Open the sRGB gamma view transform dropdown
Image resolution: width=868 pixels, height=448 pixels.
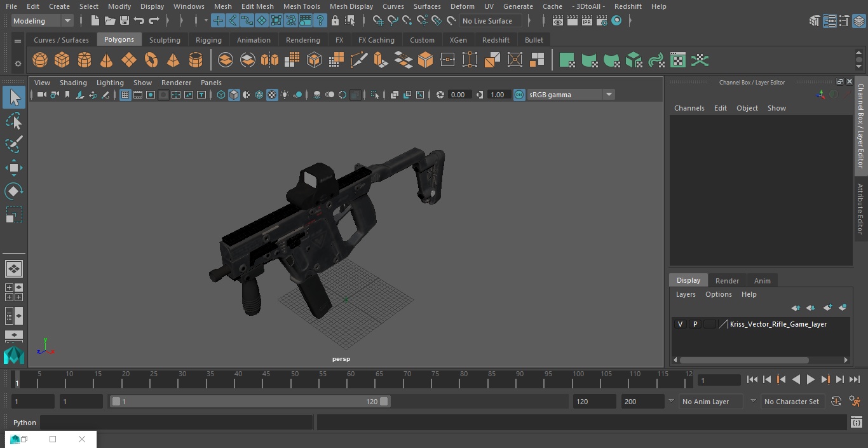tap(571, 95)
